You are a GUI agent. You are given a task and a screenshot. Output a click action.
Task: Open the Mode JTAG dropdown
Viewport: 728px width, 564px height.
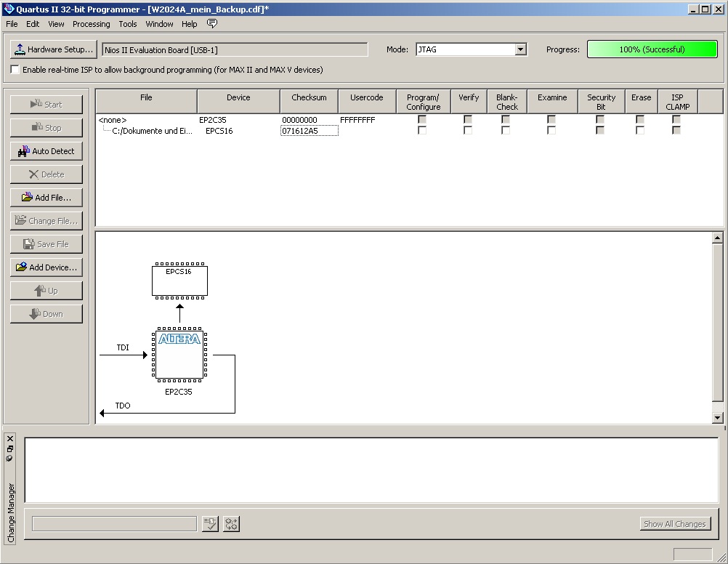point(520,49)
